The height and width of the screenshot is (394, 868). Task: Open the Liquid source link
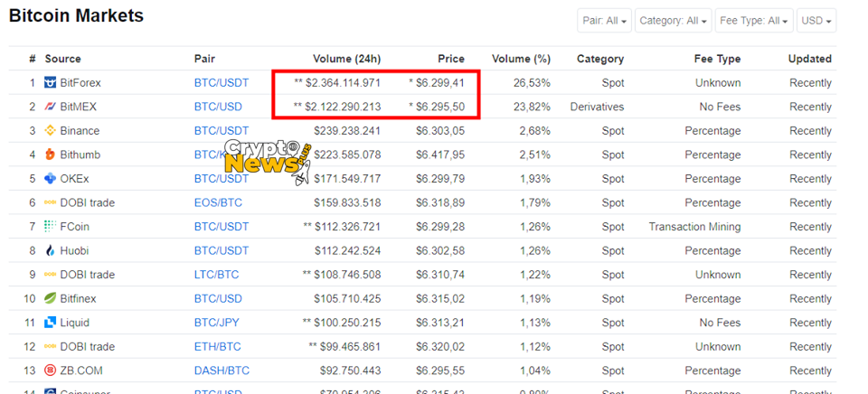click(x=74, y=322)
